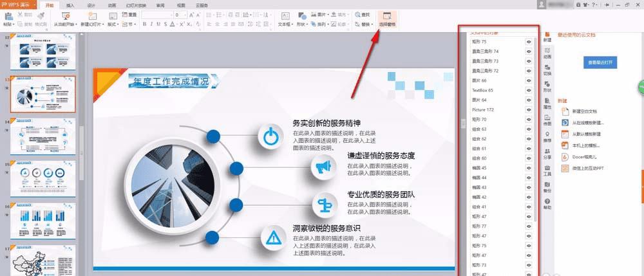Screen dimensions: 644x276
Task: Click the Reset (重置) slide button
Action: (129, 14)
